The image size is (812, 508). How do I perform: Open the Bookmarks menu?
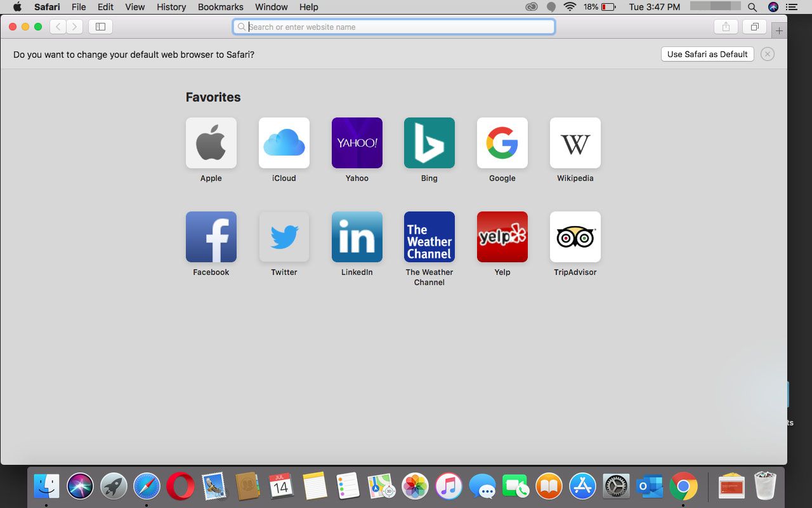pyautogui.click(x=220, y=7)
